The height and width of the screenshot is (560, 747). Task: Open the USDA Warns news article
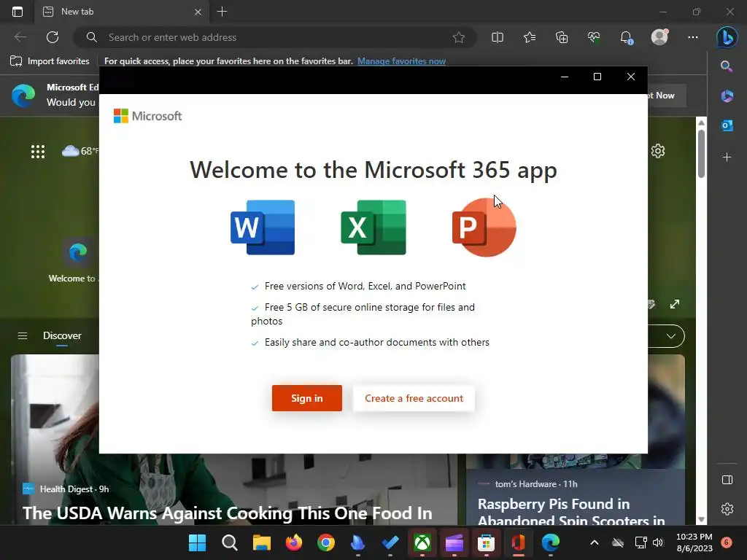(x=228, y=513)
